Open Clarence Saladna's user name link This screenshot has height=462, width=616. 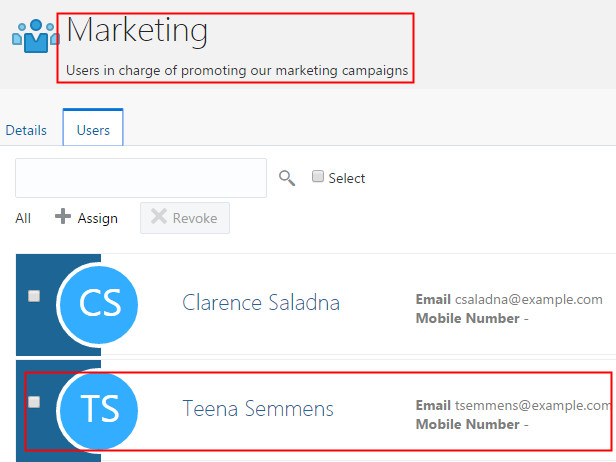click(x=261, y=303)
